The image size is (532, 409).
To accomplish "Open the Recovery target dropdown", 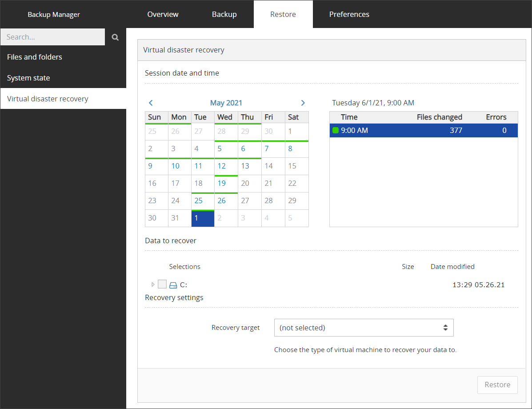I will tap(364, 328).
